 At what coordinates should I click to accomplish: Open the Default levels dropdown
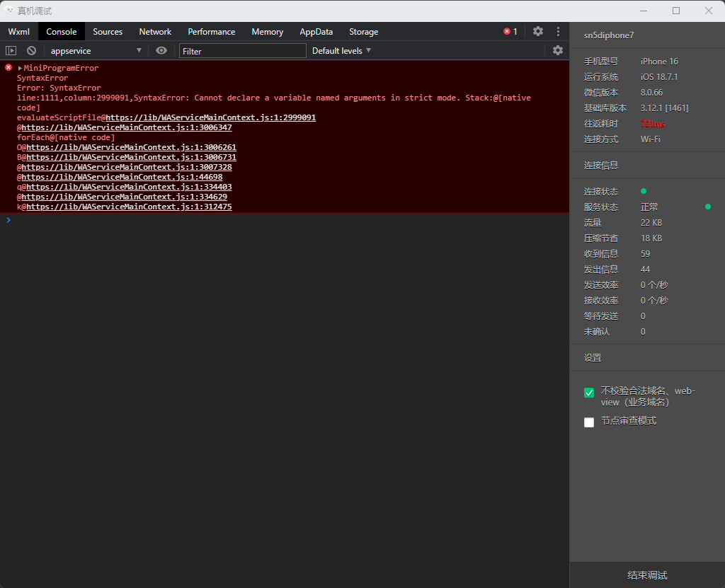point(342,50)
